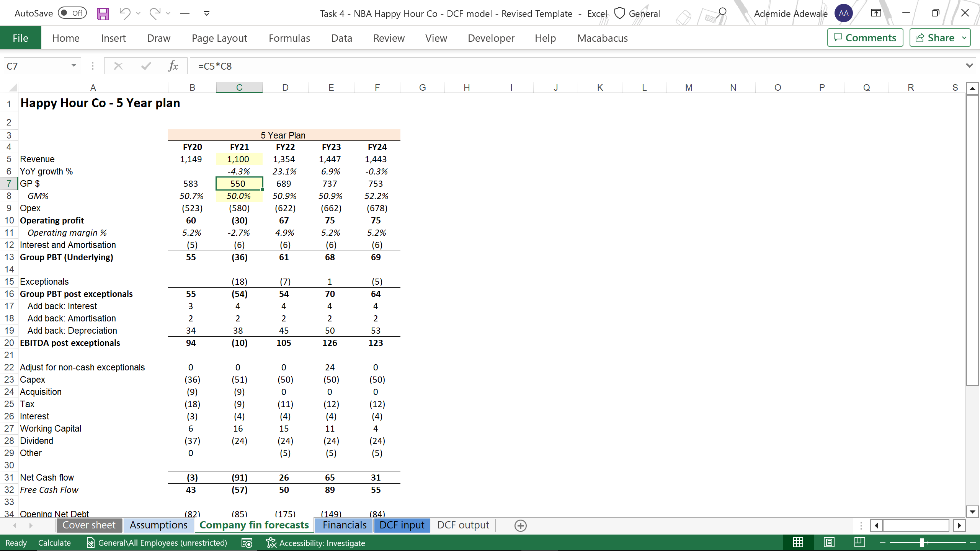Switch to the DCF input sheet

pyautogui.click(x=402, y=525)
